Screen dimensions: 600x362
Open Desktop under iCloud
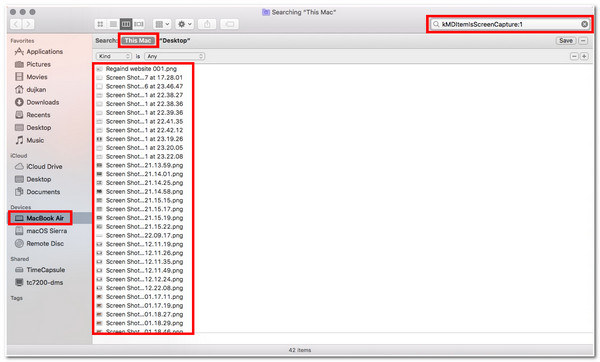coord(33,179)
